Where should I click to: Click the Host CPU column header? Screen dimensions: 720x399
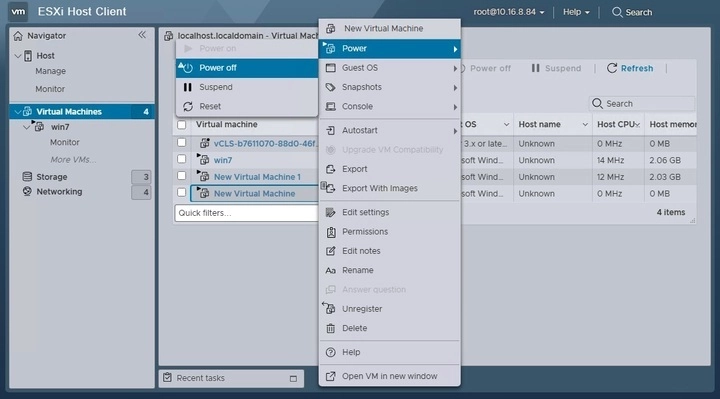[x=618, y=124]
